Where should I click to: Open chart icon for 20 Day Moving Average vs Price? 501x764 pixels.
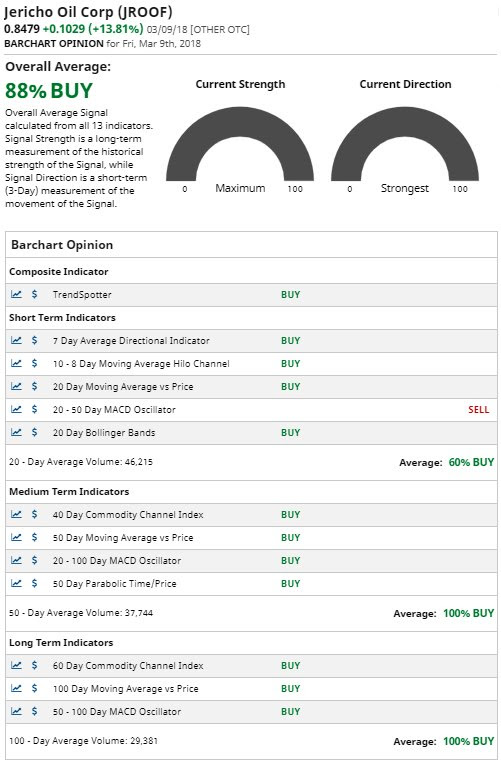[x=17, y=386]
